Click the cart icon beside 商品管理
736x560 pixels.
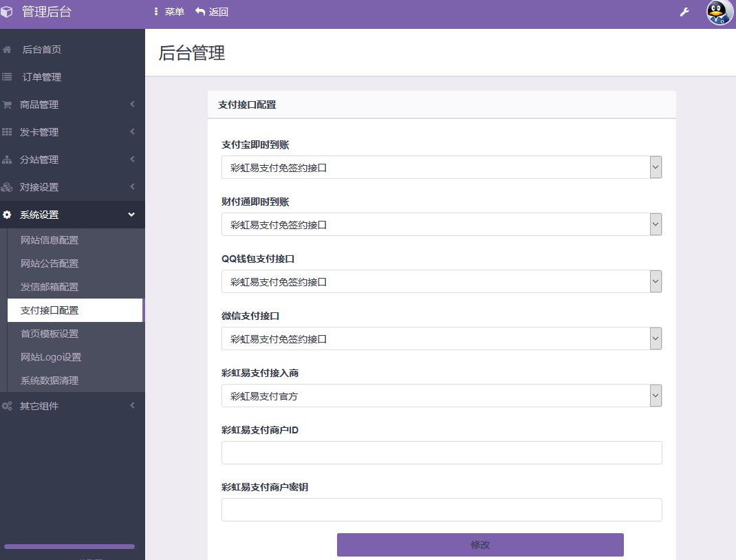[x=8, y=105]
